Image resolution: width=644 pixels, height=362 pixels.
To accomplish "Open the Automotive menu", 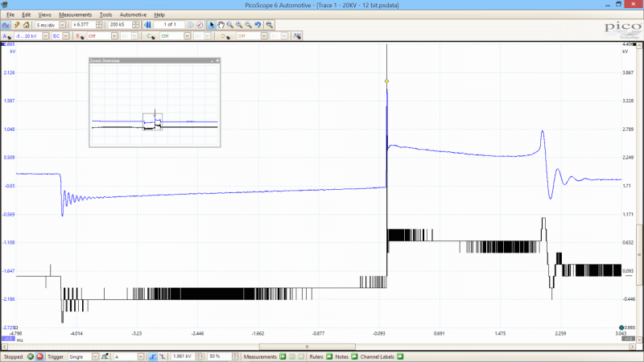I will 133,14.
